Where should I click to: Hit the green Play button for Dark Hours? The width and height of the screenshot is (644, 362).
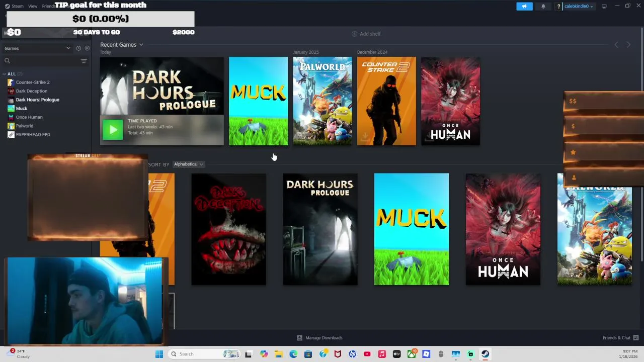[x=113, y=130]
